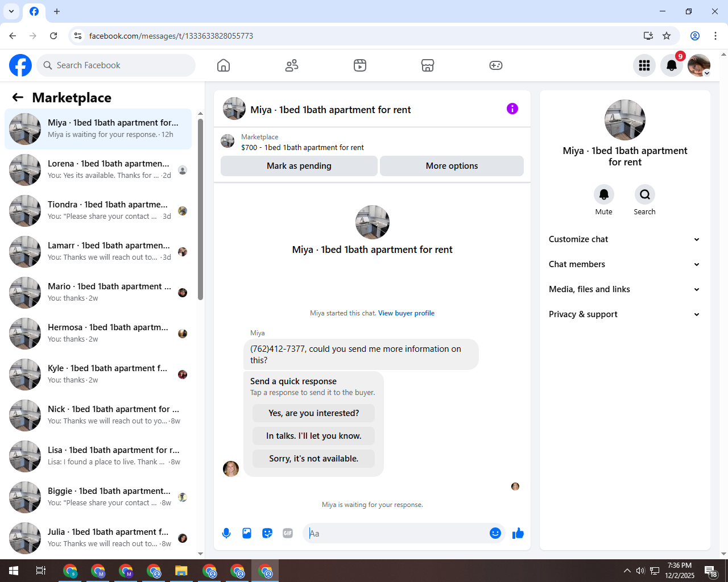The width and height of the screenshot is (728, 582).
Task: Send a thumbs up like
Action: pos(518,533)
